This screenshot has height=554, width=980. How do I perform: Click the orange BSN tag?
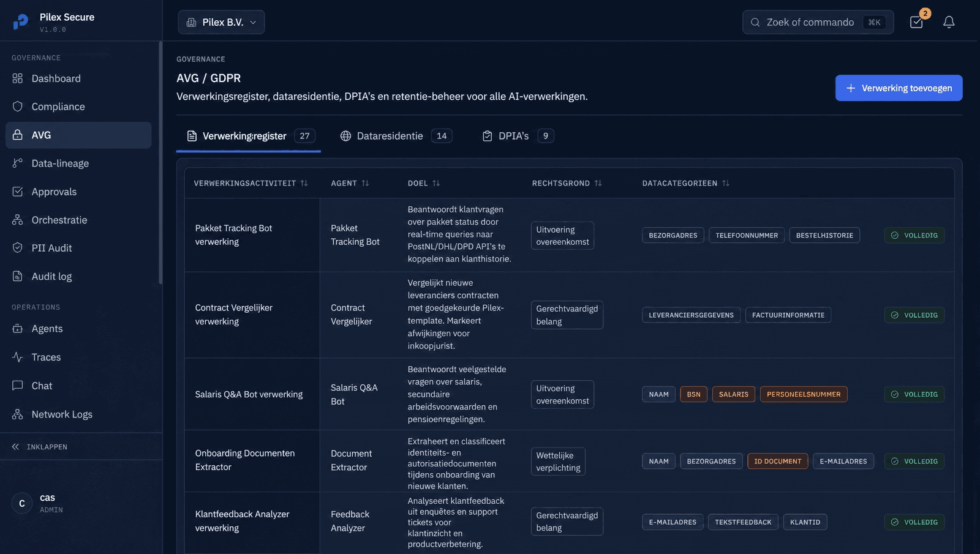click(693, 394)
